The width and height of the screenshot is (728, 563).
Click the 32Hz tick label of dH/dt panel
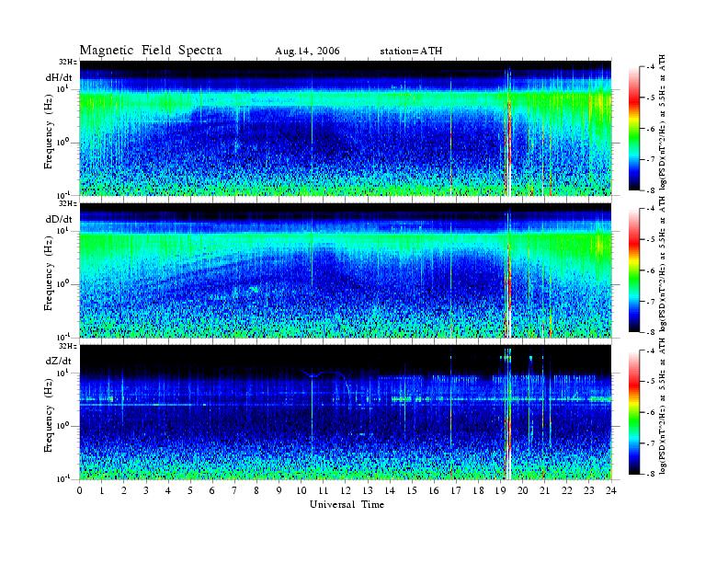click(x=68, y=63)
